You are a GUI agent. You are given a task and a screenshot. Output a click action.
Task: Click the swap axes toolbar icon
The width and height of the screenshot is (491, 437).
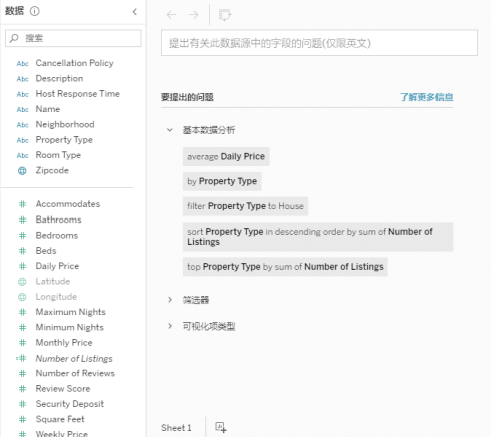coord(225,15)
